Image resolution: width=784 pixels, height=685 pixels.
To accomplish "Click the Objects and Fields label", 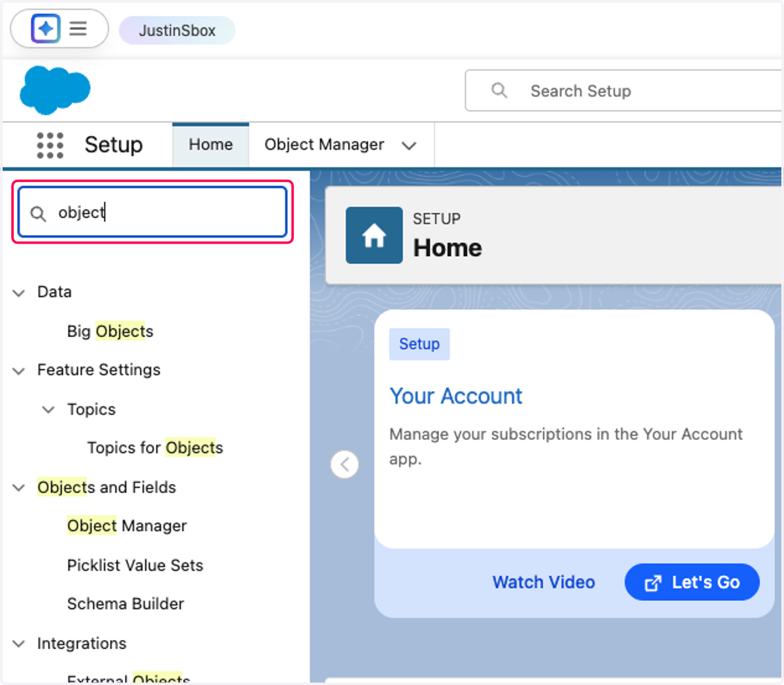I will [106, 487].
